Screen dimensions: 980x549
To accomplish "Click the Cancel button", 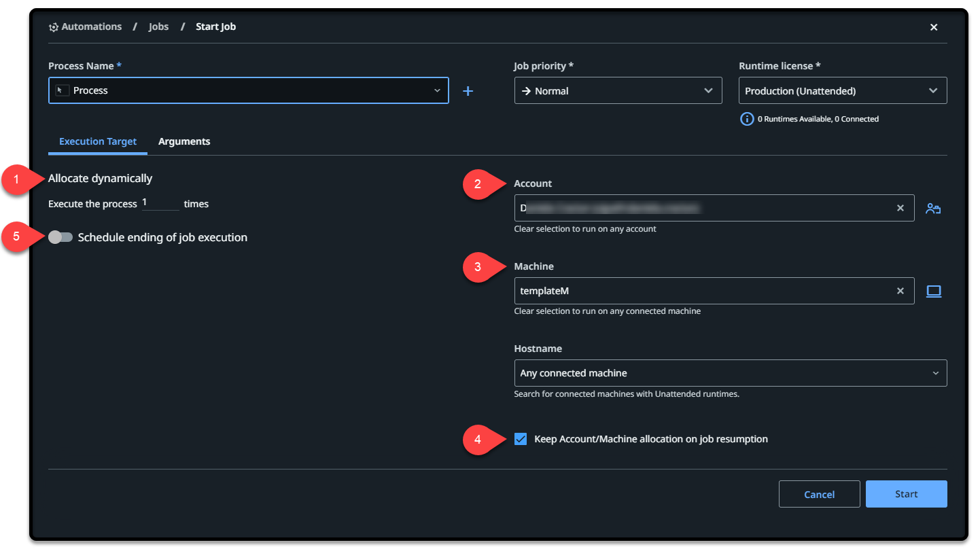I will pos(819,494).
